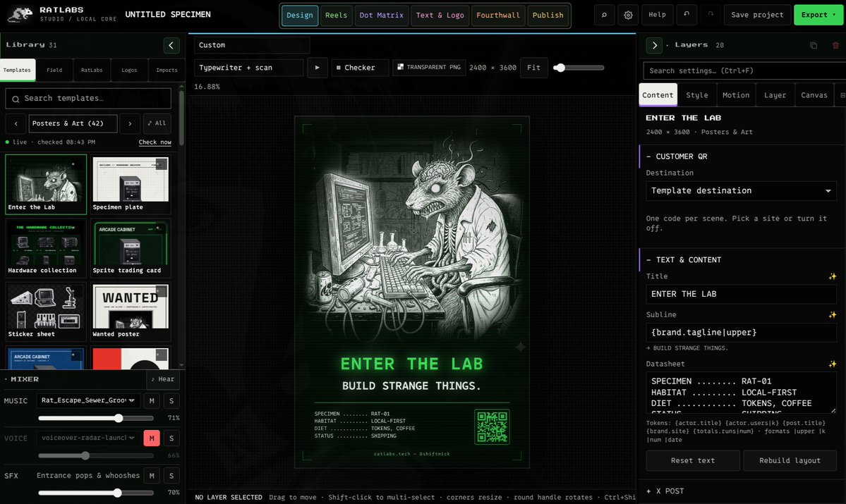Image resolution: width=846 pixels, height=504 pixels.
Task: Open the Posters & Art category selector
Action: [73, 123]
